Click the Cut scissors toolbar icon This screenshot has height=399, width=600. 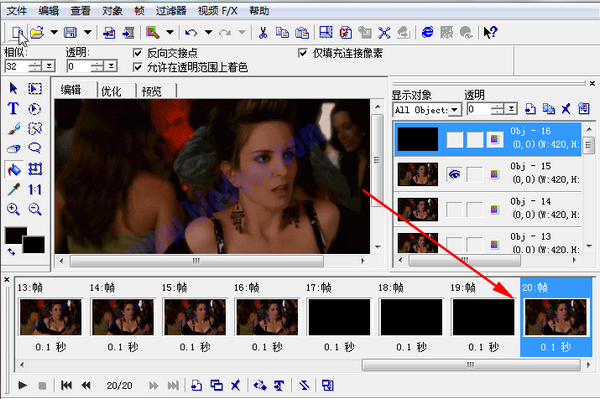coord(263,33)
